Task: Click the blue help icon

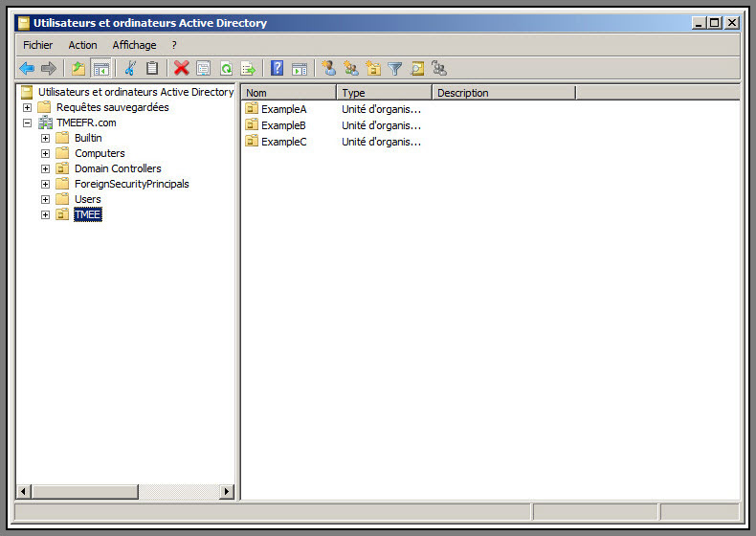Action: (x=277, y=68)
